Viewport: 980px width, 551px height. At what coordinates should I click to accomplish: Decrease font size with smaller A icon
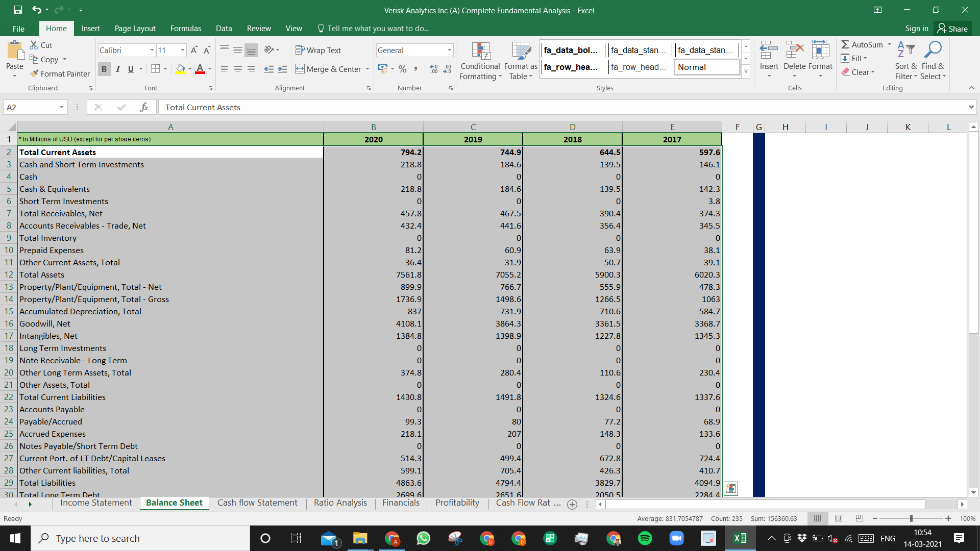[207, 50]
